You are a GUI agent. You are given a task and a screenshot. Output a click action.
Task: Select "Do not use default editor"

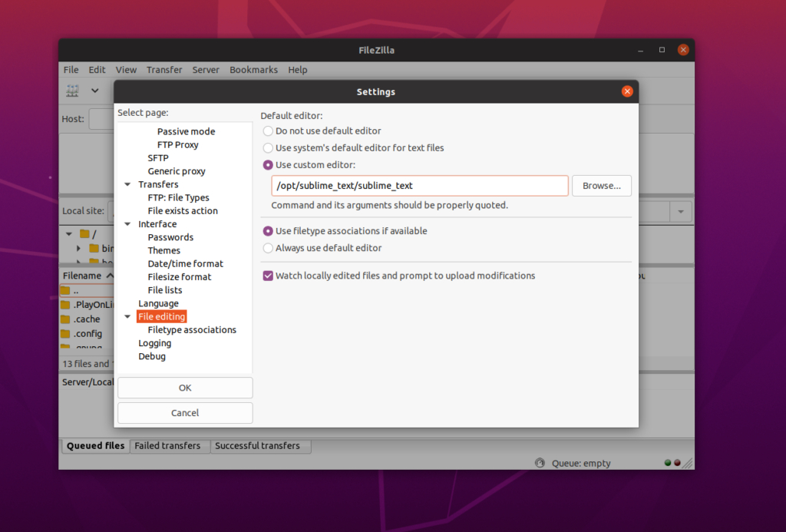point(267,131)
